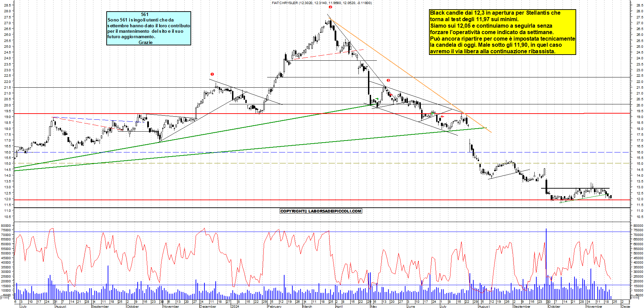Click the yellow 'Black candle' Stellantis commentary box
The width and height of the screenshot is (644, 308).
click(x=502, y=32)
